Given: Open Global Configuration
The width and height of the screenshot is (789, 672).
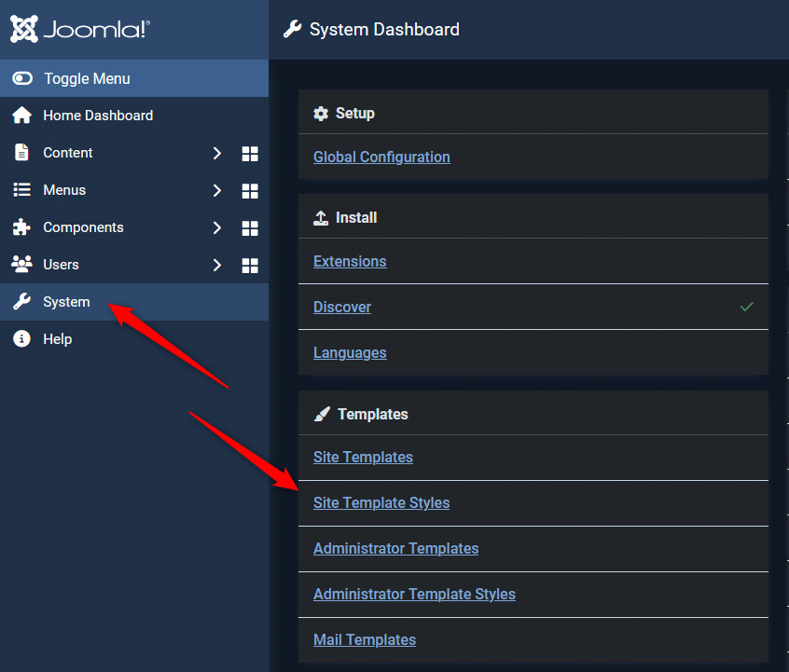Looking at the screenshot, I should (381, 157).
